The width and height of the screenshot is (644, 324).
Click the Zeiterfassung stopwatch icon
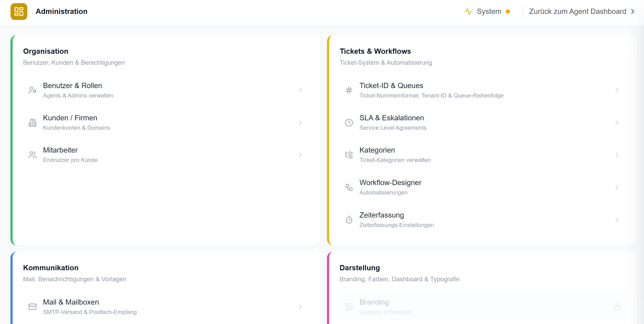pos(349,220)
